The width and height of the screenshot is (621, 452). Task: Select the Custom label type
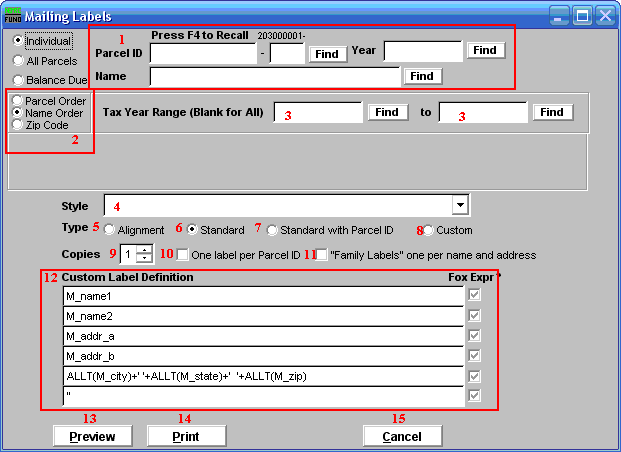[x=427, y=230]
